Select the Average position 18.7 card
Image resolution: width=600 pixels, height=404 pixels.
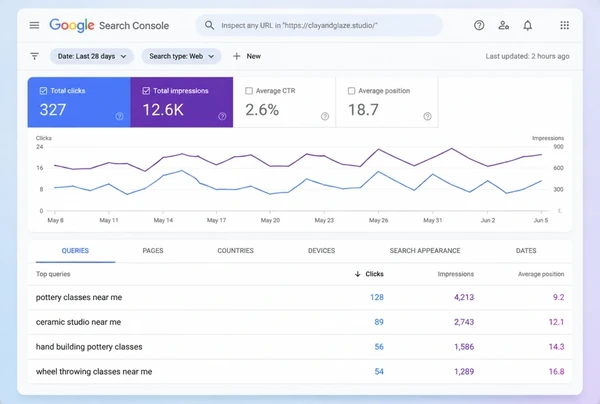click(x=387, y=102)
